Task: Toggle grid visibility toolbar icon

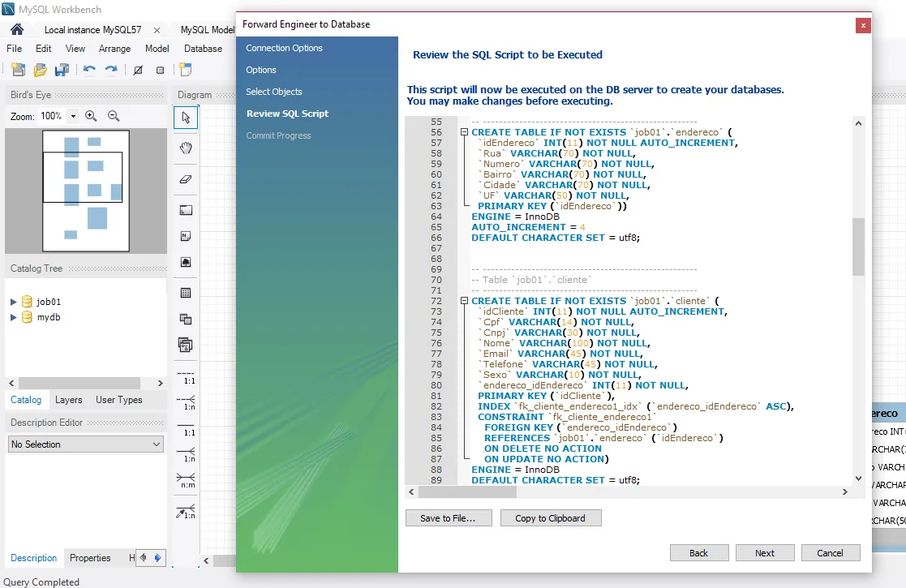Action: coord(138,70)
